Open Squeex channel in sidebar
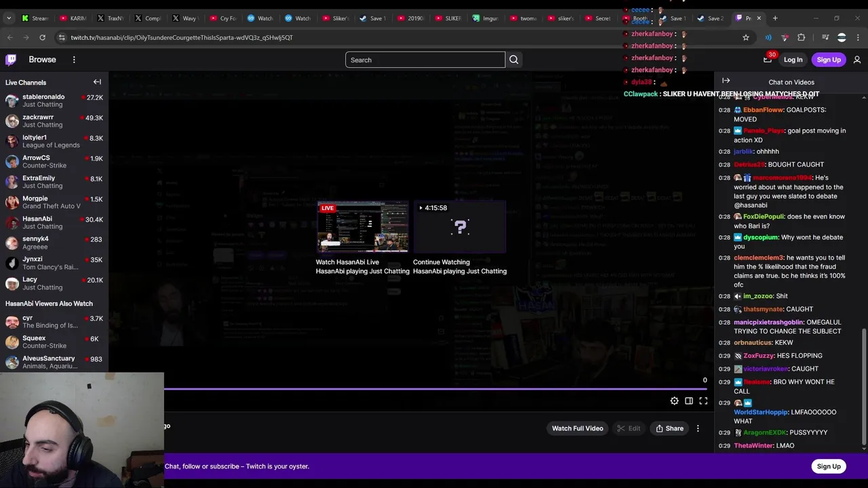This screenshot has height=488, width=868. [x=54, y=342]
